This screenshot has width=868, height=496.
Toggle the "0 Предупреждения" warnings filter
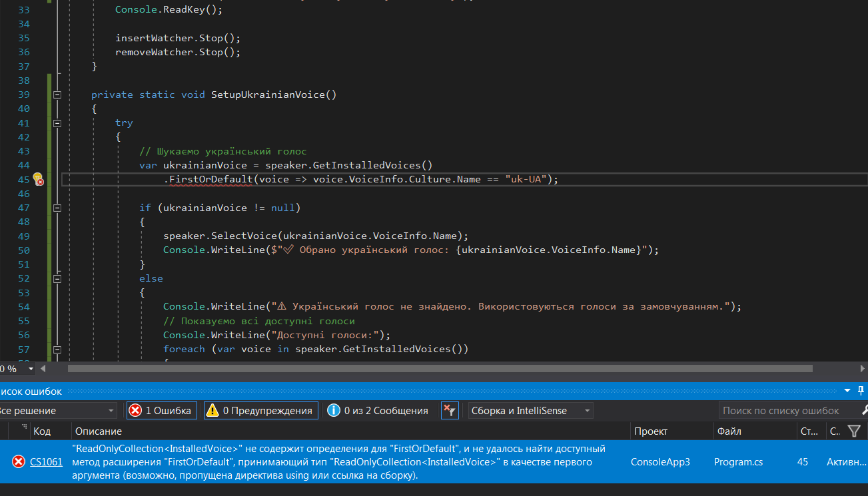260,411
